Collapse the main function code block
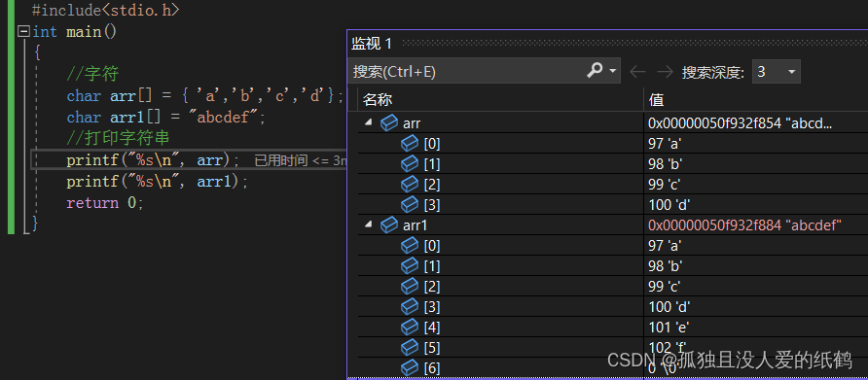The width and height of the screenshot is (868, 380). [x=23, y=31]
